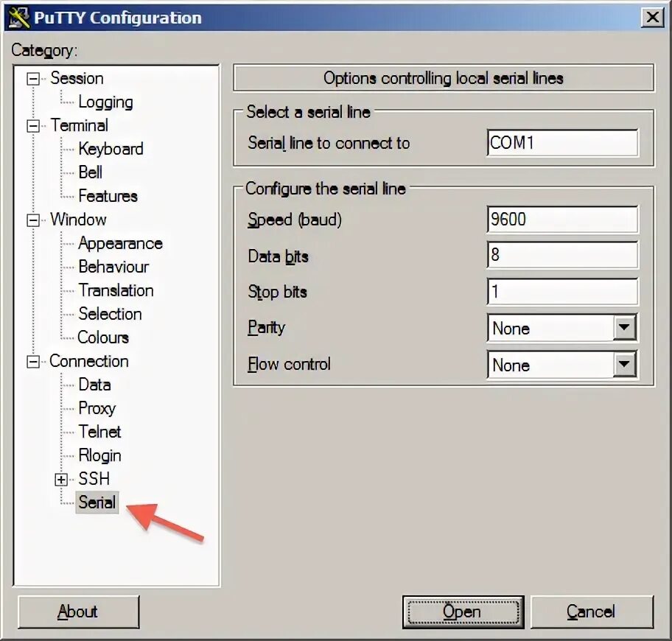
Task: Select the Telnet category
Action: pos(99,432)
